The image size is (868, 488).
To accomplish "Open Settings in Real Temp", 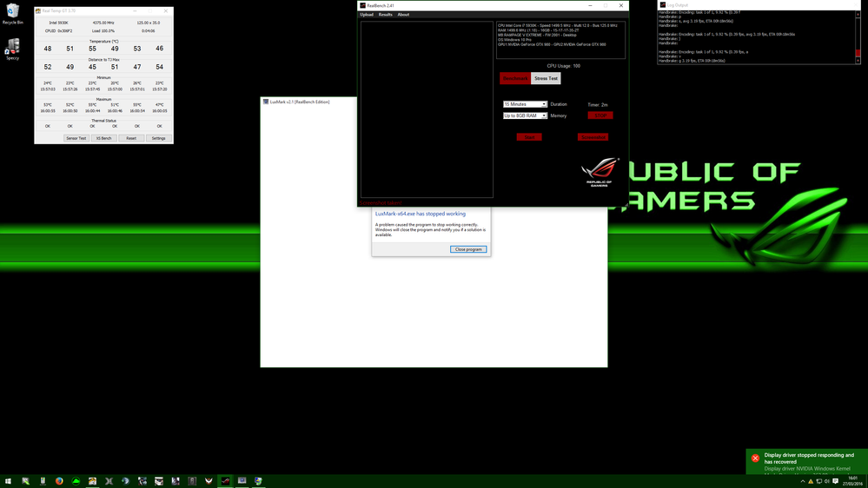I will click(158, 138).
